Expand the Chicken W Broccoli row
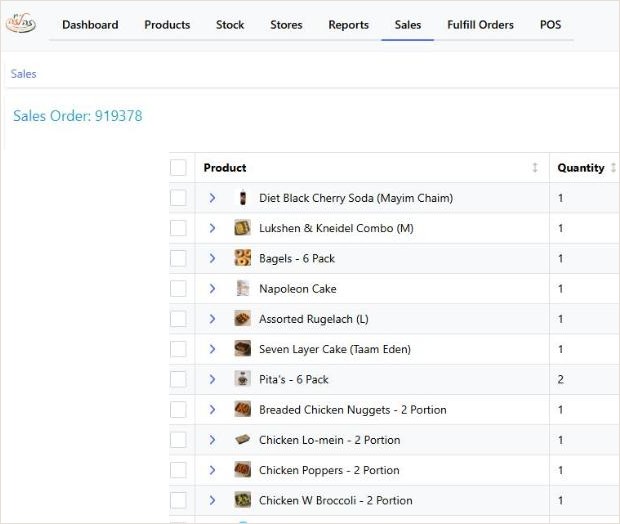 coord(212,500)
